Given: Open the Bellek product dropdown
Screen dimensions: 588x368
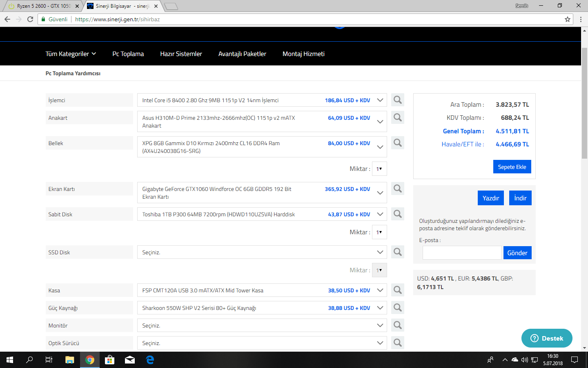Looking at the screenshot, I should click(x=262, y=147).
